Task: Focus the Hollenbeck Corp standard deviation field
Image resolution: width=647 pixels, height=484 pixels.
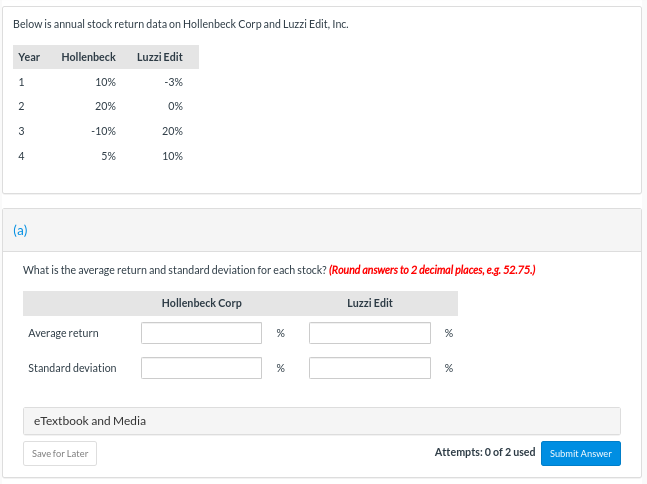Action: point(201,368)
